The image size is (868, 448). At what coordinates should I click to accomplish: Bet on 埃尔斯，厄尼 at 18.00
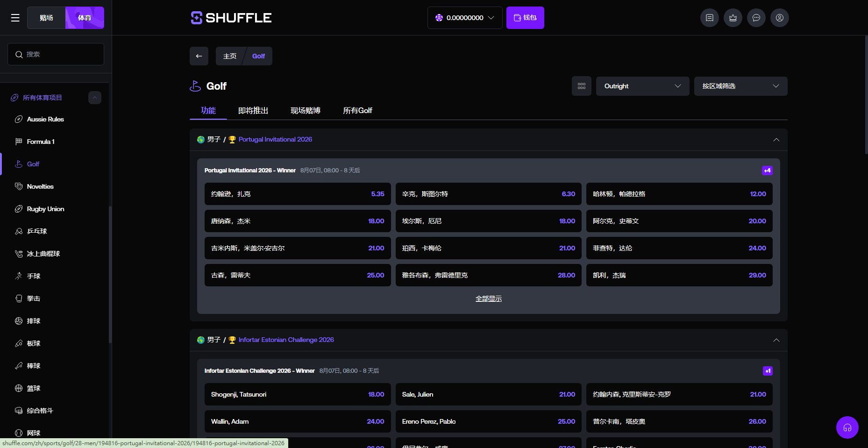tap(489, 221)
